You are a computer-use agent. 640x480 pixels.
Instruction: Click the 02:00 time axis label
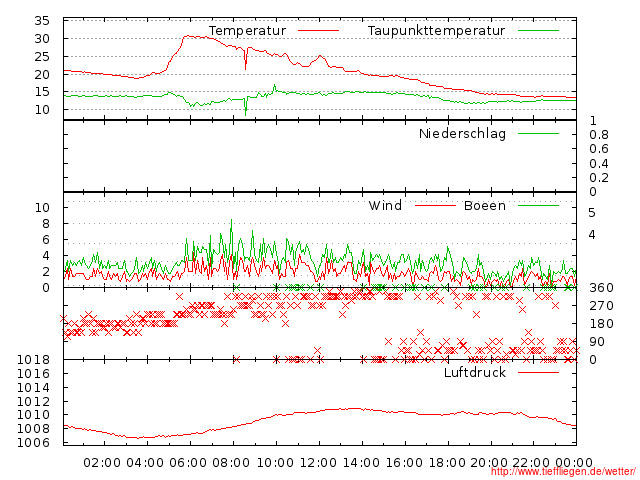tap(102, 463)
